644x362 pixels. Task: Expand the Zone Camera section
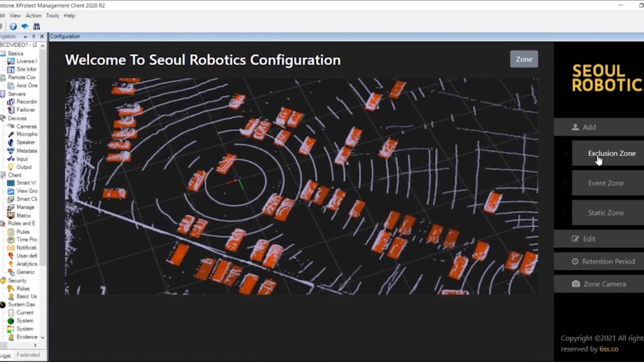[x=599, y=284]
